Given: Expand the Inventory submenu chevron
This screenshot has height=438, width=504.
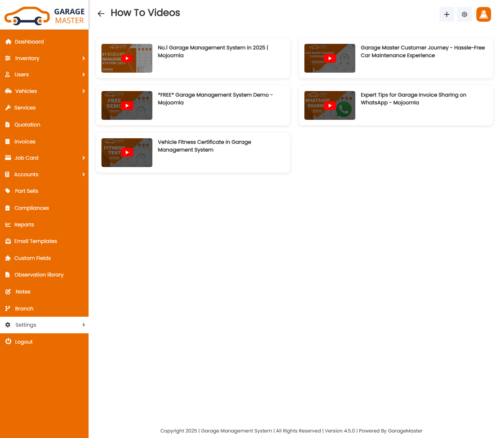Looking at the screenshot, I should pyautogui.click(x=83, y=58).
